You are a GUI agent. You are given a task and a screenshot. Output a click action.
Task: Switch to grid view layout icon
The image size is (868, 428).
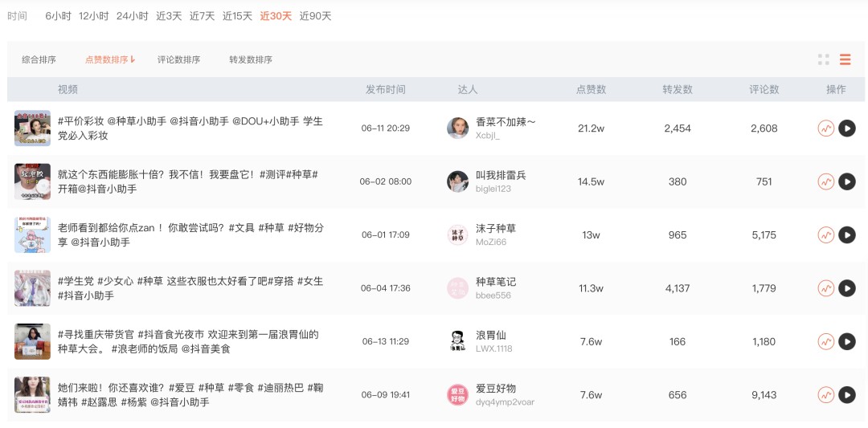click(x=823, y=59)
